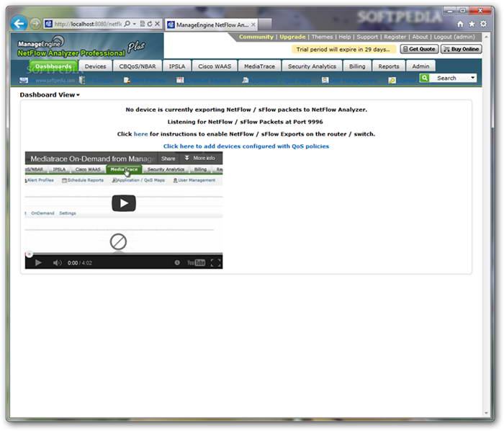Open the About link
Viewport: 504px width, 431px height.
coord(420,37)
